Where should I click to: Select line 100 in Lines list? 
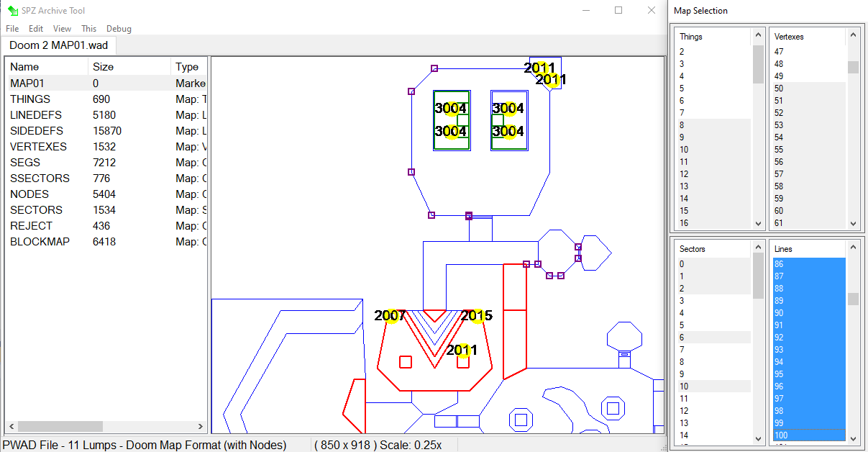(x=808, y=435)
